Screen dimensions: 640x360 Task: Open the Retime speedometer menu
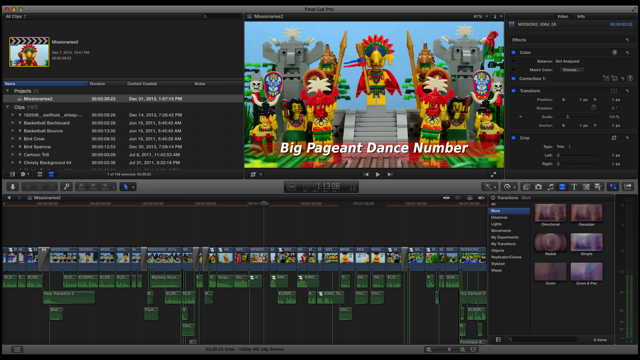click(x=509, y=187)
